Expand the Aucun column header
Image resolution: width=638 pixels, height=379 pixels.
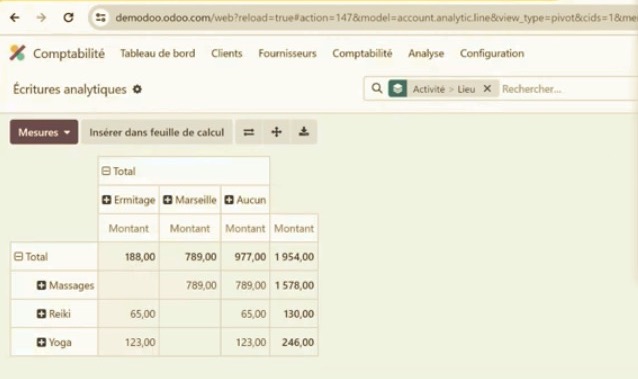[x=245, y=200]
